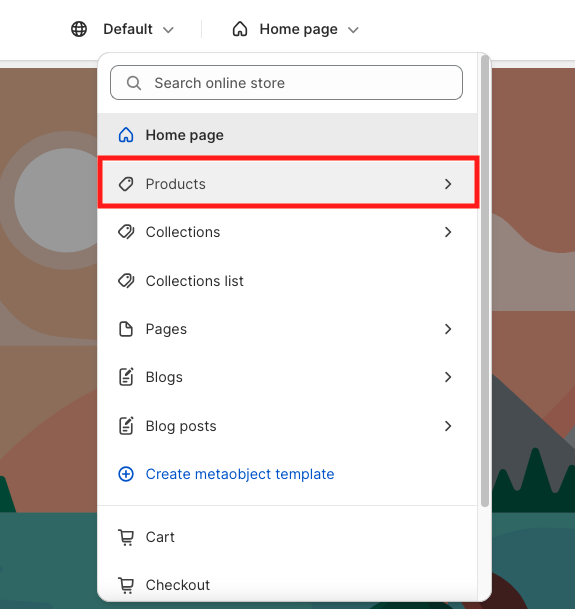Image resolution: width=575 pixels, height=609 pixels.
Task: Open the Pages menu entry
Action: tap(288, 329)
